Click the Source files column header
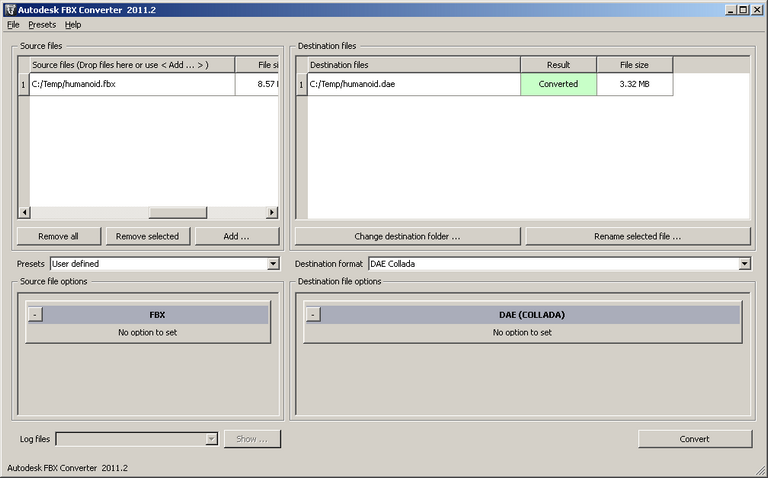Screen dimensions: 768x478 [x=132, y=65]
